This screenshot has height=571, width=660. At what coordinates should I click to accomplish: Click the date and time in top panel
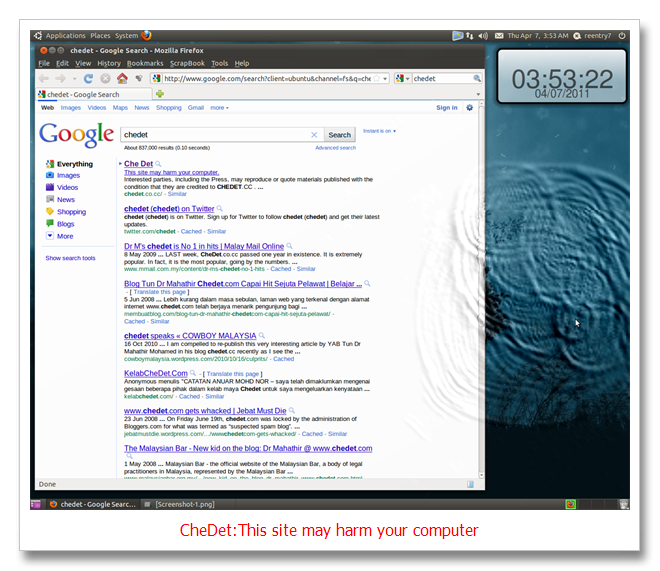(538, 36)
